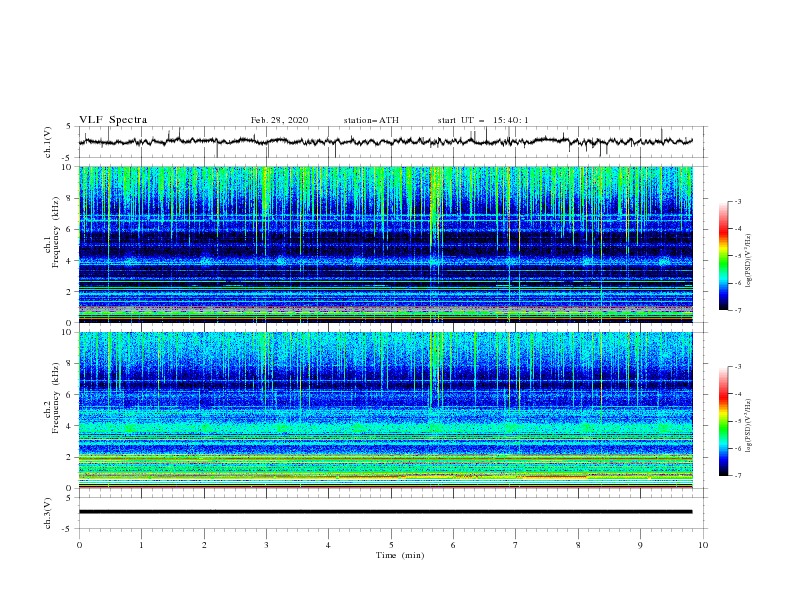Click the ch.2 colorbar "log(PSD)(V²/Hz)" label
This screenshot has height=612, width=792.
[x=749, y=426]
